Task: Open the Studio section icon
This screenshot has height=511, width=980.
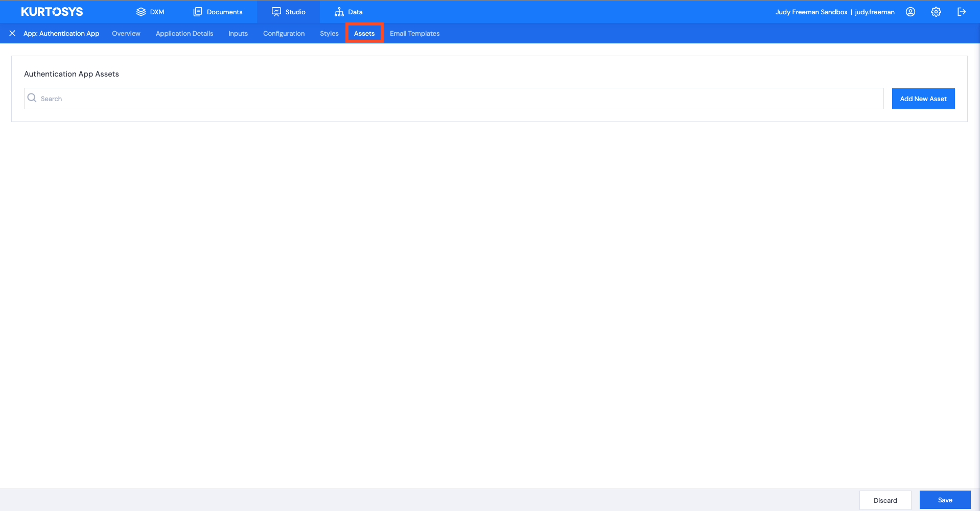Action: pos(276,11)
